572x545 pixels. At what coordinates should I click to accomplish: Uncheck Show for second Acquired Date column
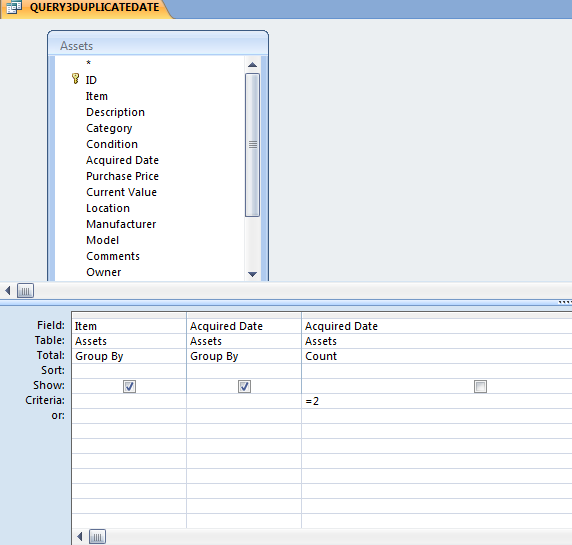pyautogui.click(x=244, y=386)
